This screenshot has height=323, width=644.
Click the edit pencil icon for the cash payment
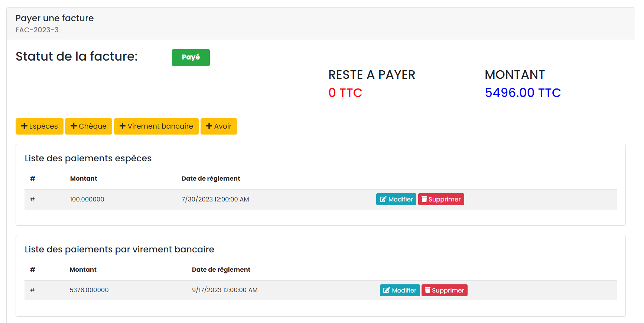point(383,200)
